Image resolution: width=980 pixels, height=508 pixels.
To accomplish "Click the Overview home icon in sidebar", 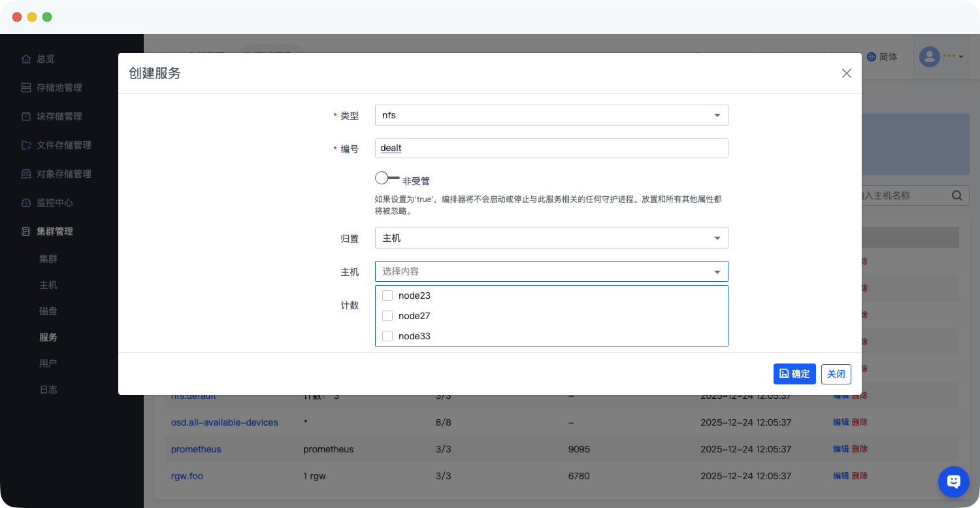I will point(26,59).
